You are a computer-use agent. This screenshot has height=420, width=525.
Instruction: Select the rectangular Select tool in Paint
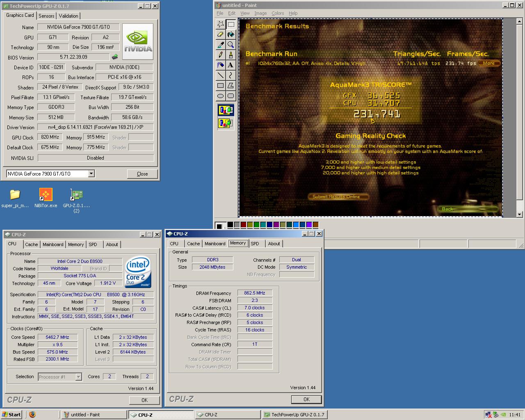pos(231,24)
